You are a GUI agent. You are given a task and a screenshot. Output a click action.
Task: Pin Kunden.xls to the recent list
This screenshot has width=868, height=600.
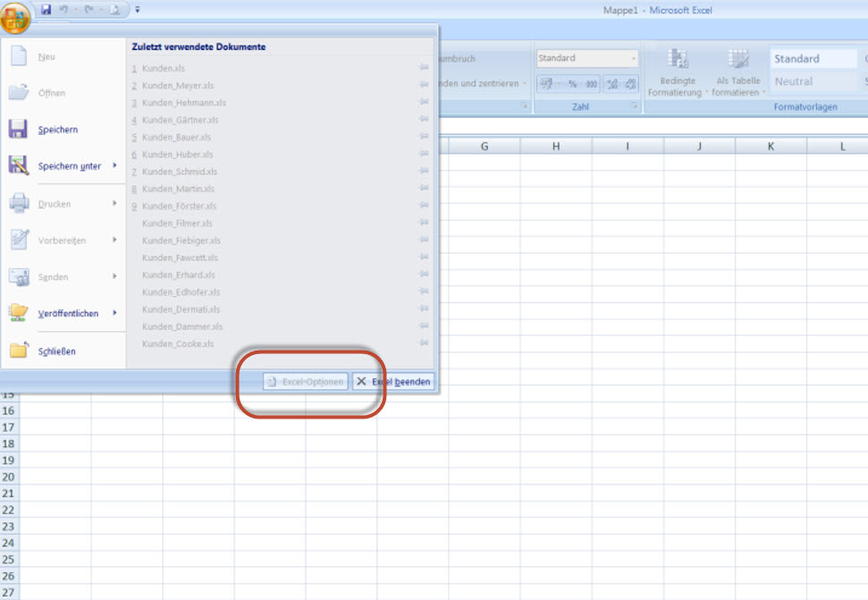pyautogui.click(x=423, y=68)
